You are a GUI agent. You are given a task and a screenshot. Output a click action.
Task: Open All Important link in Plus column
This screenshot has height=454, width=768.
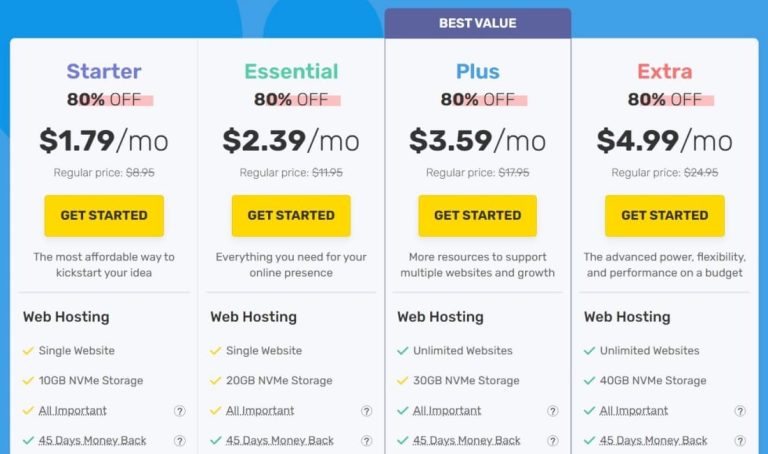[x=446, y=411]
